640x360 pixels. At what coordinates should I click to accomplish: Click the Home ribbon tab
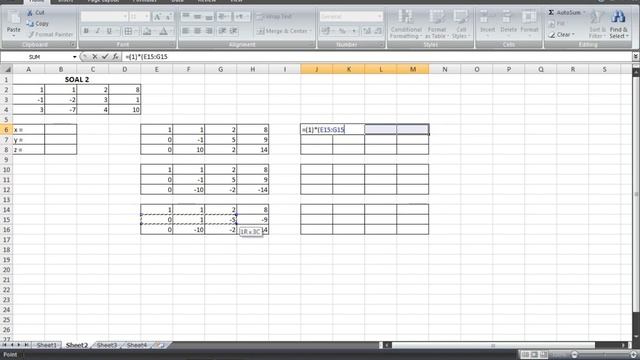click(37, 1)
